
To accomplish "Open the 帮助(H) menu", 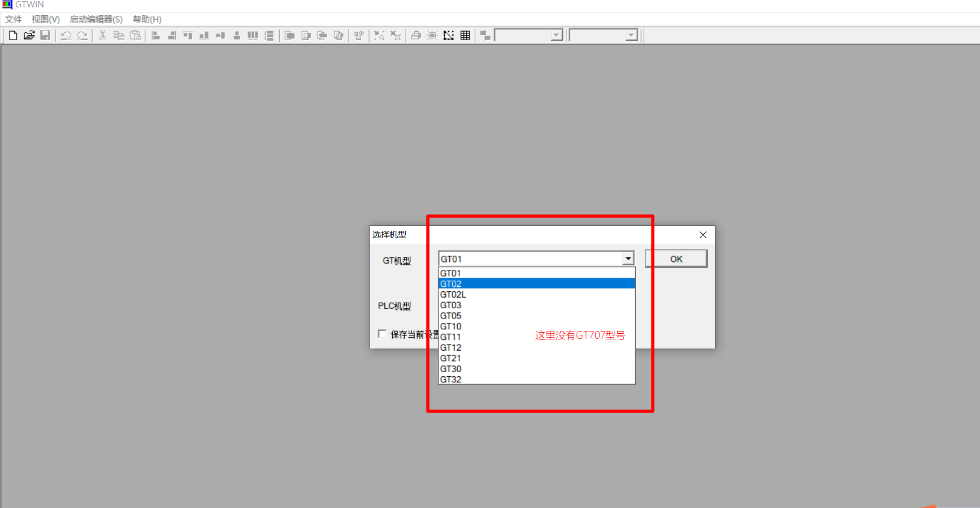I will (147, 19).
